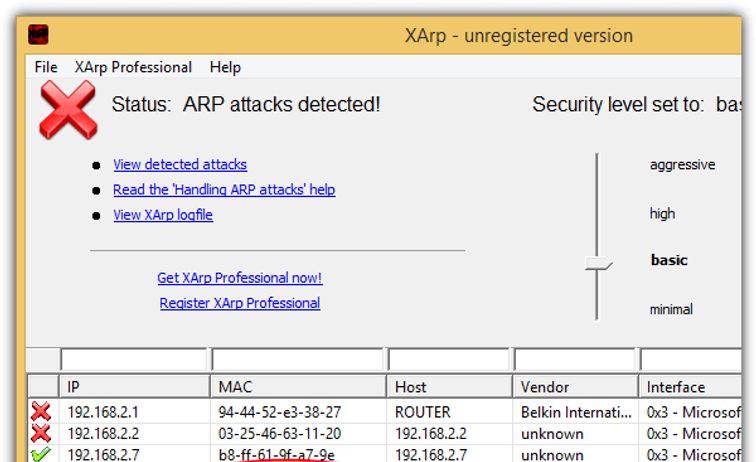Click Get XArp Professional now! link

click(240, 278)
